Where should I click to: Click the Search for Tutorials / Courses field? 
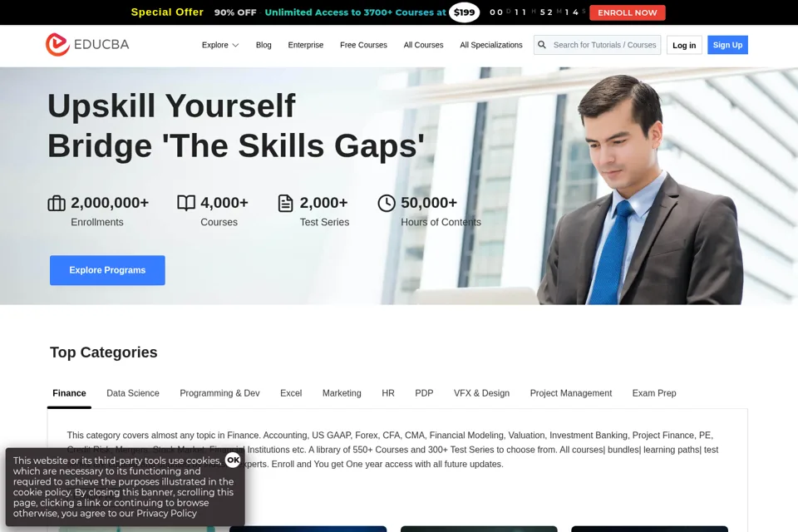pyautogui.click(x=597, y=45)
